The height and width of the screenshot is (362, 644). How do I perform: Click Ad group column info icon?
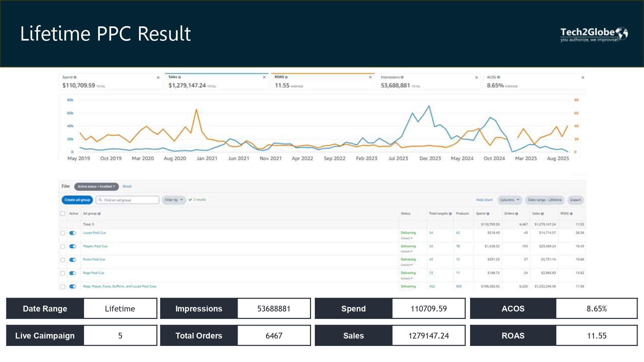pyautogui.click(x=99, y=214)
